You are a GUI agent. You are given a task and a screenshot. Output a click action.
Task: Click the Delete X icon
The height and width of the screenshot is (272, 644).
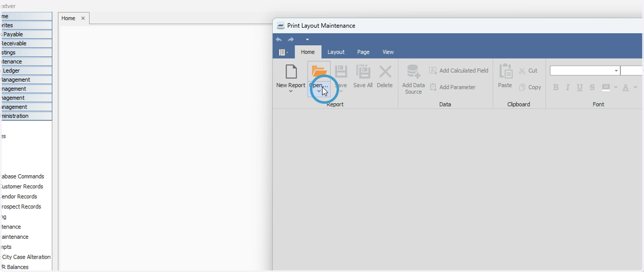coord(385,71)
